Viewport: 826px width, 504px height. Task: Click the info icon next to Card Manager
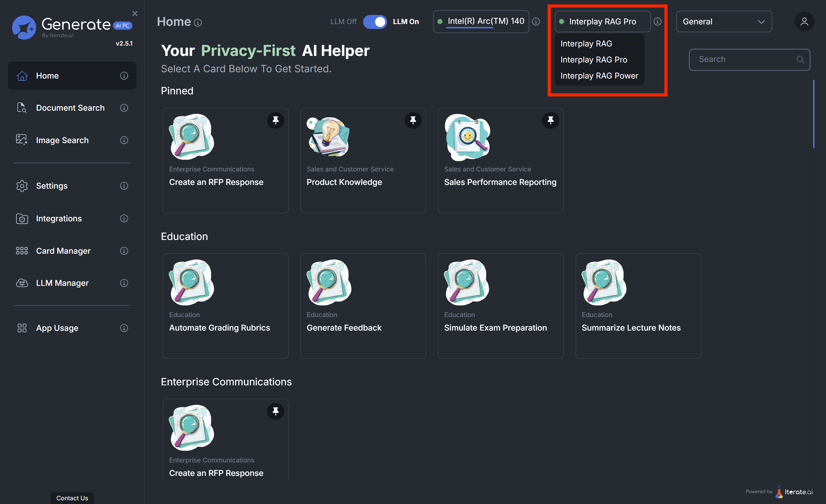(124, 251)
